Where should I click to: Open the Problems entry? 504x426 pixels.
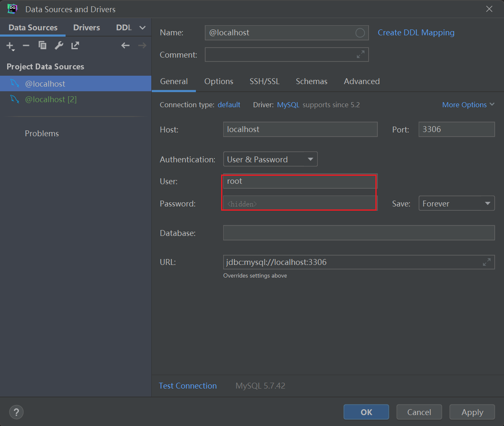[x=42, y=133]
